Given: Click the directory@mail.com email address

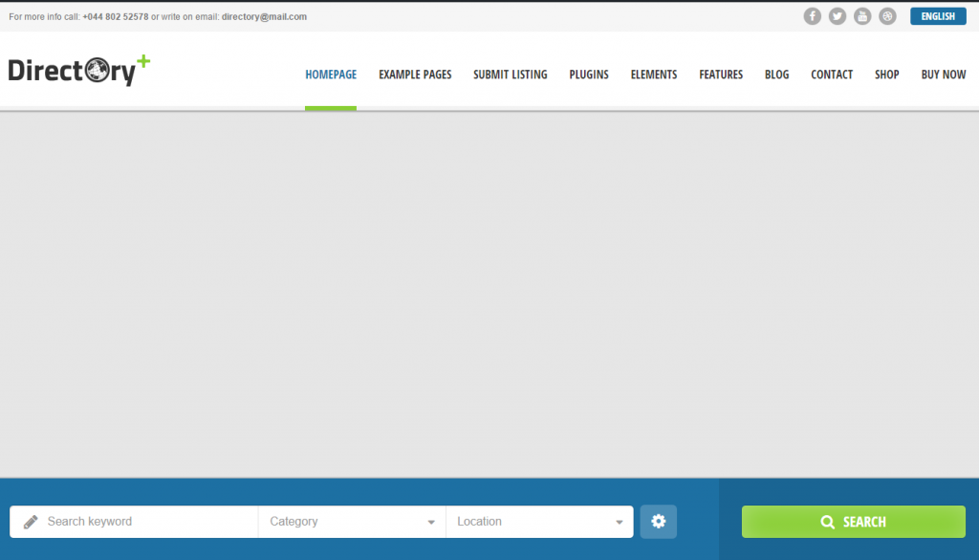Looking at the screenshot, I should (x=264, y=17).
